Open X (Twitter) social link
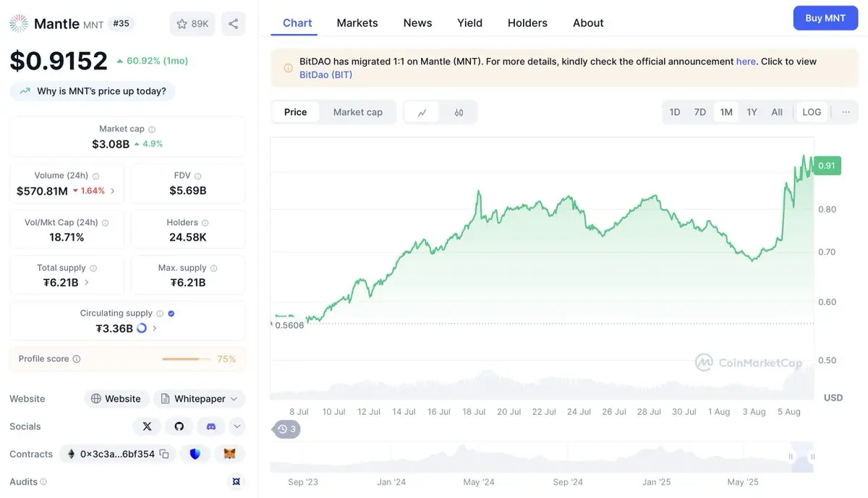The height and width of the screenshot is (498, 868). (148, 426)
